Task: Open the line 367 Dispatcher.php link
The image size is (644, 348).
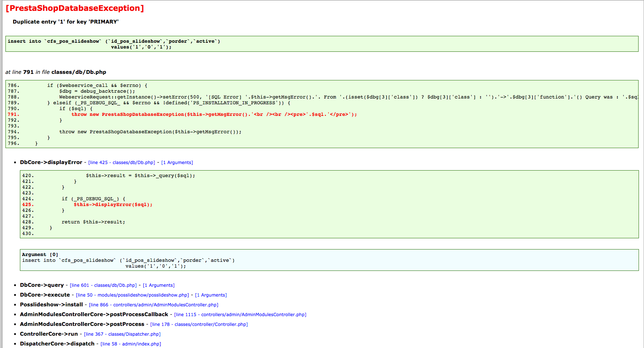Action: point(122,334)
